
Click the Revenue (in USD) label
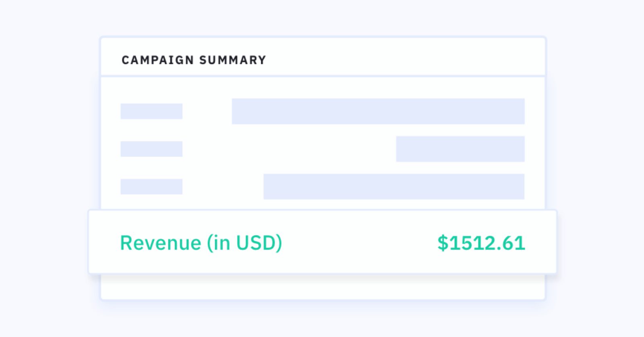201,243
